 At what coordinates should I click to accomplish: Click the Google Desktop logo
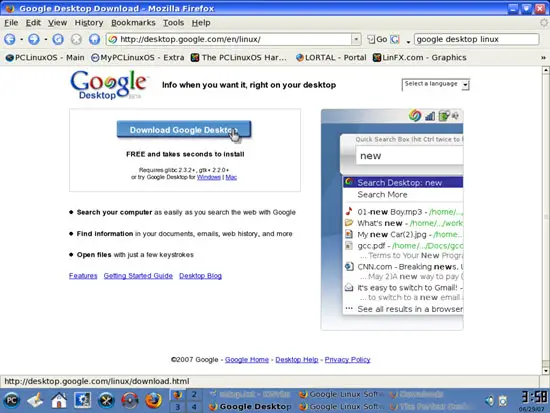109,85
